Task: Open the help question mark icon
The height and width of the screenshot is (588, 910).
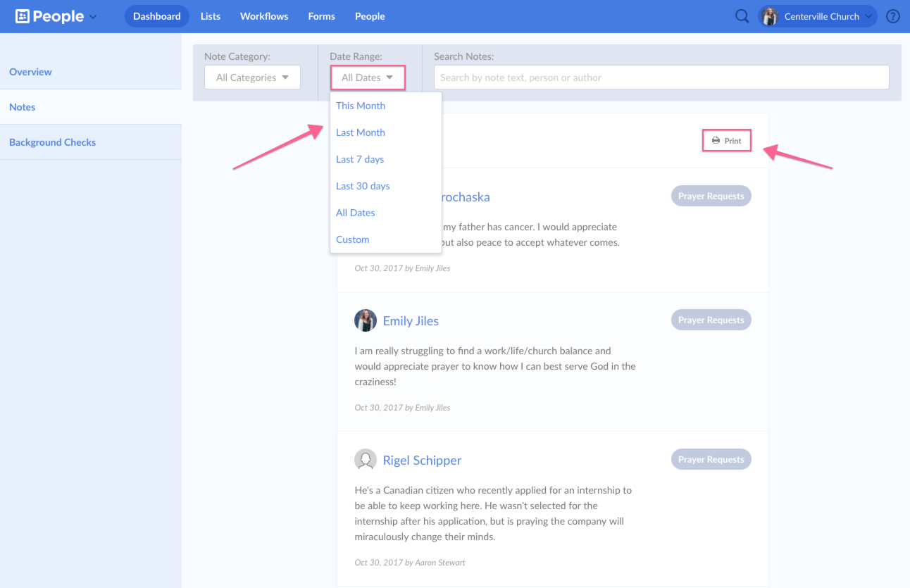Action: (x=893, y=16)
